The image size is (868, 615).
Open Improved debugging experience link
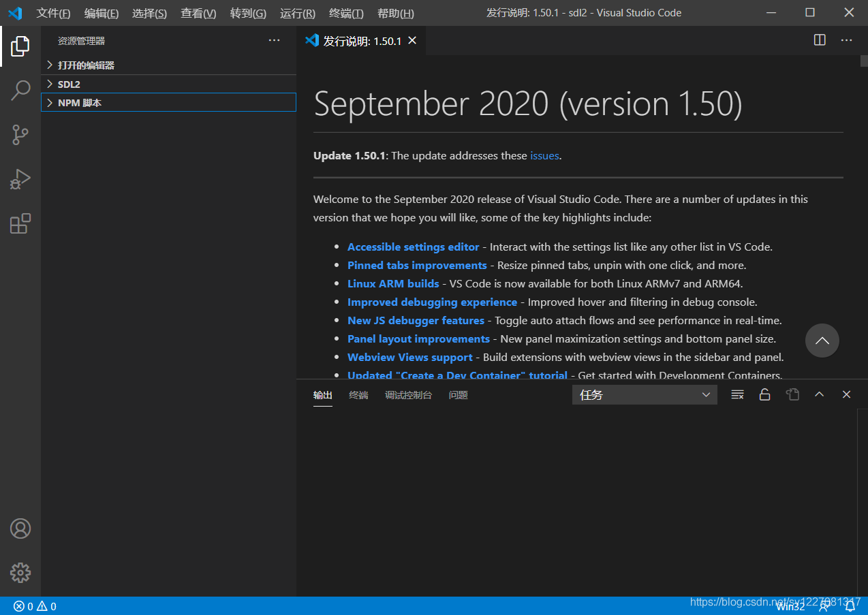click(432, 302)
